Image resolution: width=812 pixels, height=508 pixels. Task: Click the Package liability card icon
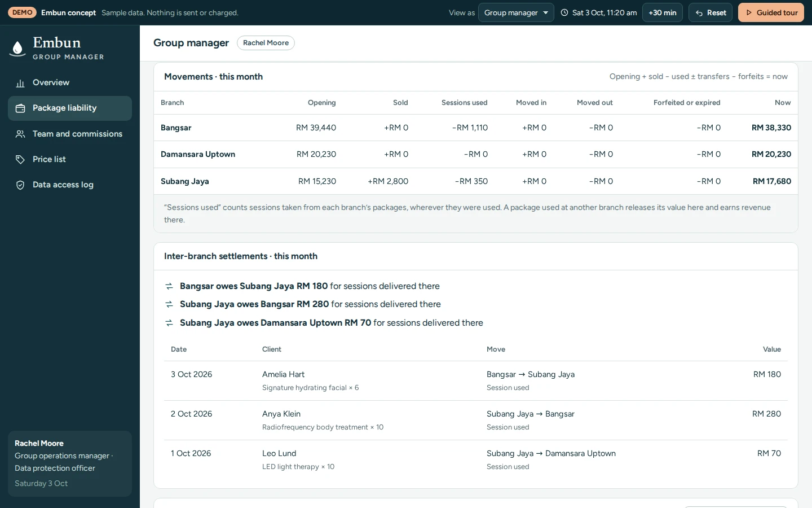click(x=20, y=108)
